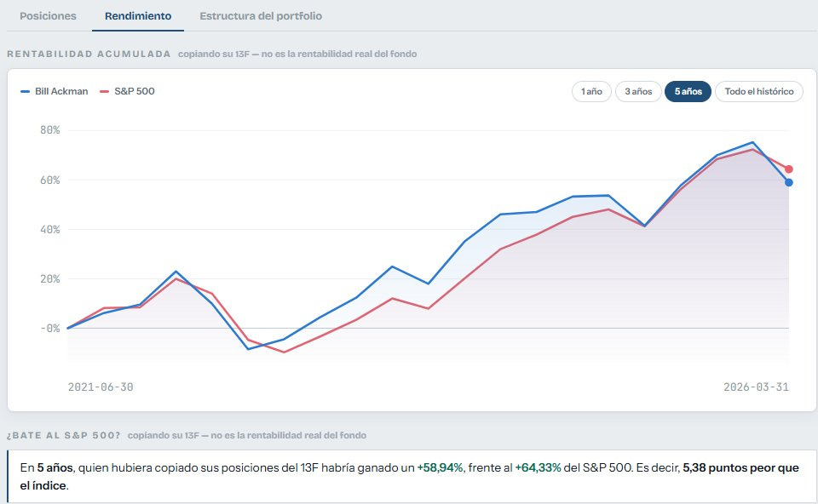Image resolution: width=818 pixels, height=504 pixels.
Task: Click the 80% y-axis label
Action: (50, 130)
